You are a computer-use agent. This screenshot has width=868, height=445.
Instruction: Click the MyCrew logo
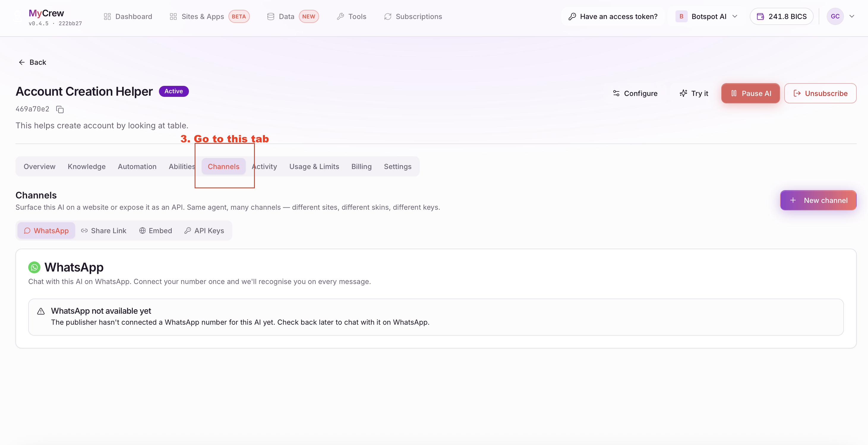pos(46,13)
